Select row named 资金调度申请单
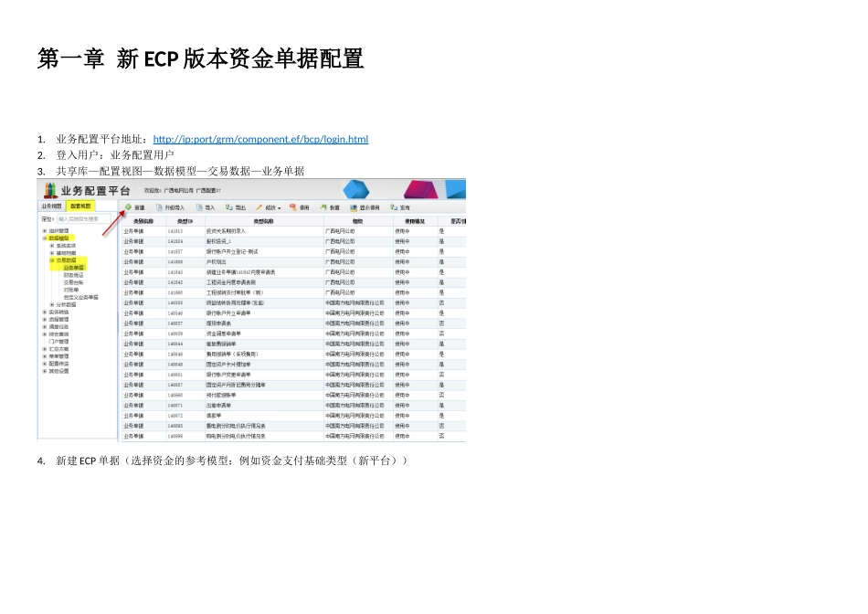The width and height of the screenshot is (868, 614). tap(293, 333)
